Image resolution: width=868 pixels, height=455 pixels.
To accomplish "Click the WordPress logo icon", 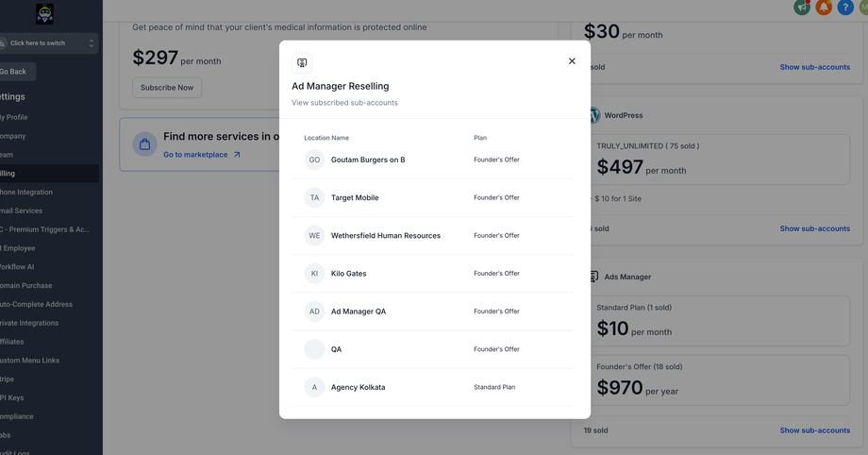I will [593, 115].
